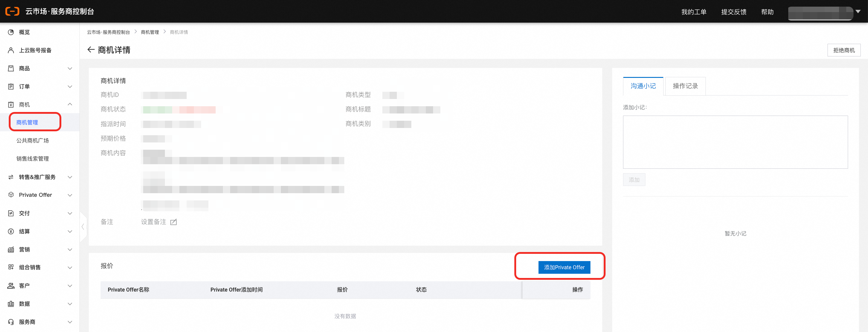Screen dimensions: 868x332
Task: Switch to the 操作记录 tab
Action: point(685,86)
